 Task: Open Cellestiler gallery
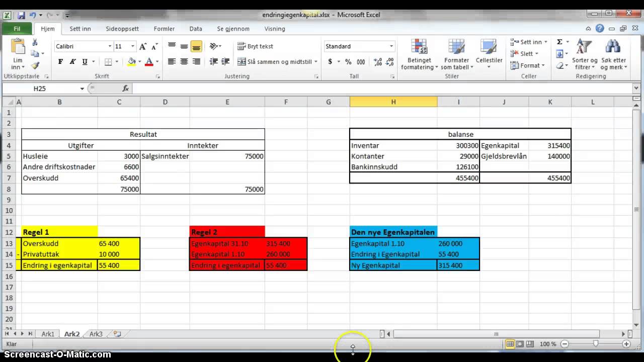(x=489, y=54)
